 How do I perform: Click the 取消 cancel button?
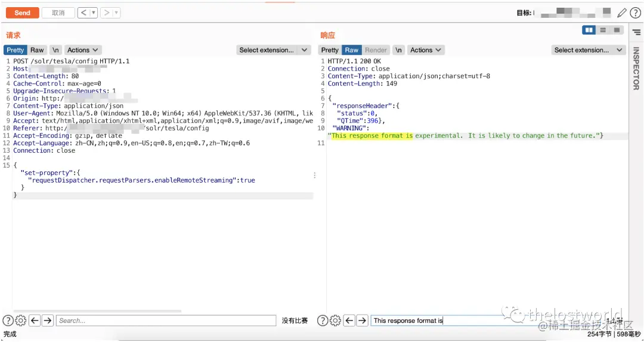click(x=58, y=13)
